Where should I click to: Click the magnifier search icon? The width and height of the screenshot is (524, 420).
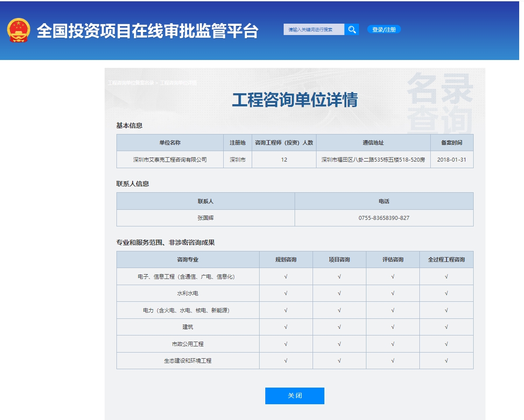pyautogui.click(x=352, y=29)
